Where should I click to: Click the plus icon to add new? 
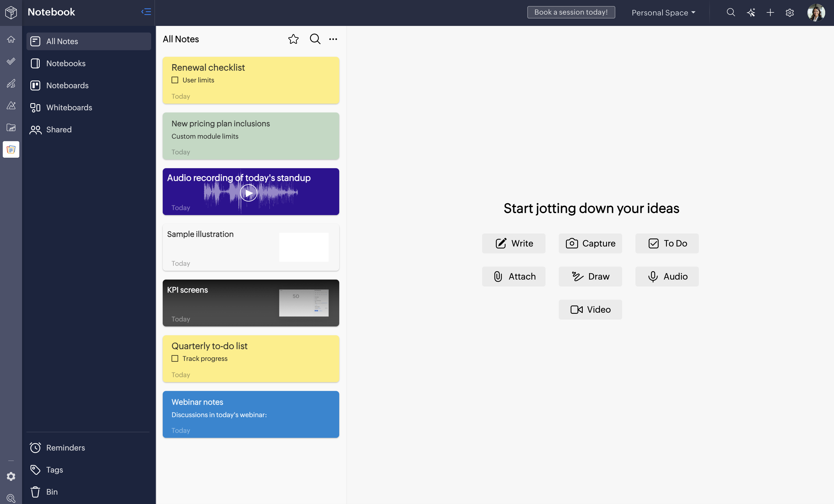pos(770,12)
